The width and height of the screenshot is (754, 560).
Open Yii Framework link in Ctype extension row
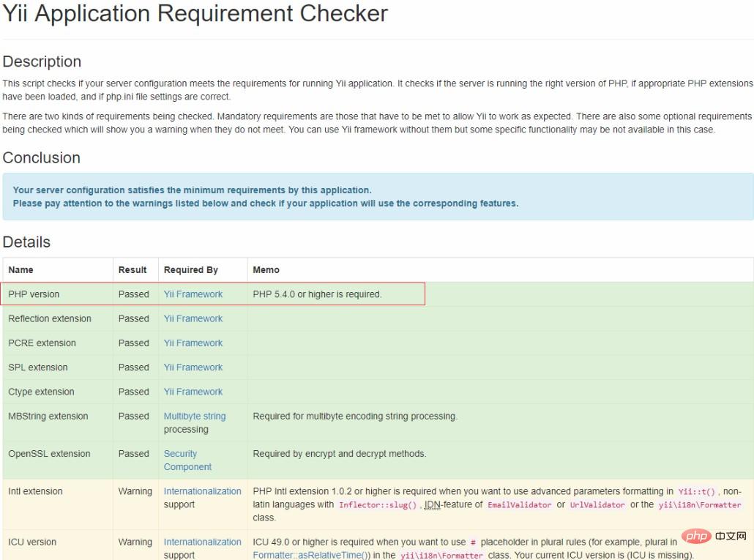pyautogui.click(x=193, y=392)
